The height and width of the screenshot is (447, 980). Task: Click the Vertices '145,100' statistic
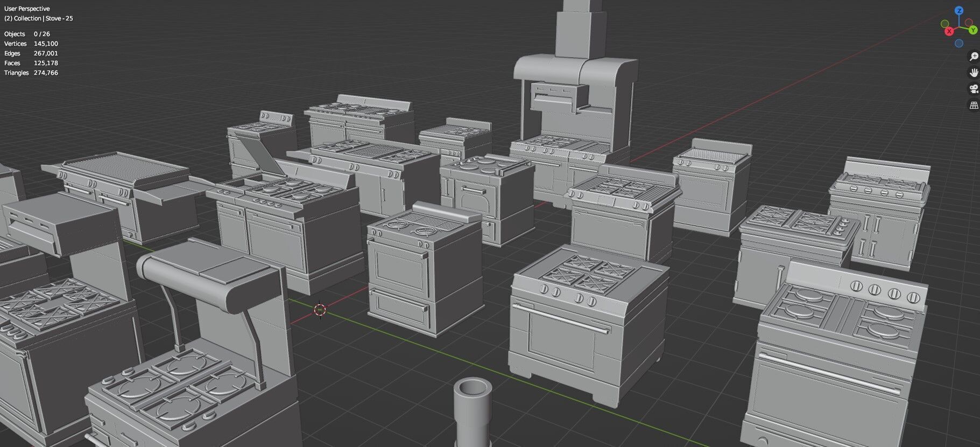point(46,44)
